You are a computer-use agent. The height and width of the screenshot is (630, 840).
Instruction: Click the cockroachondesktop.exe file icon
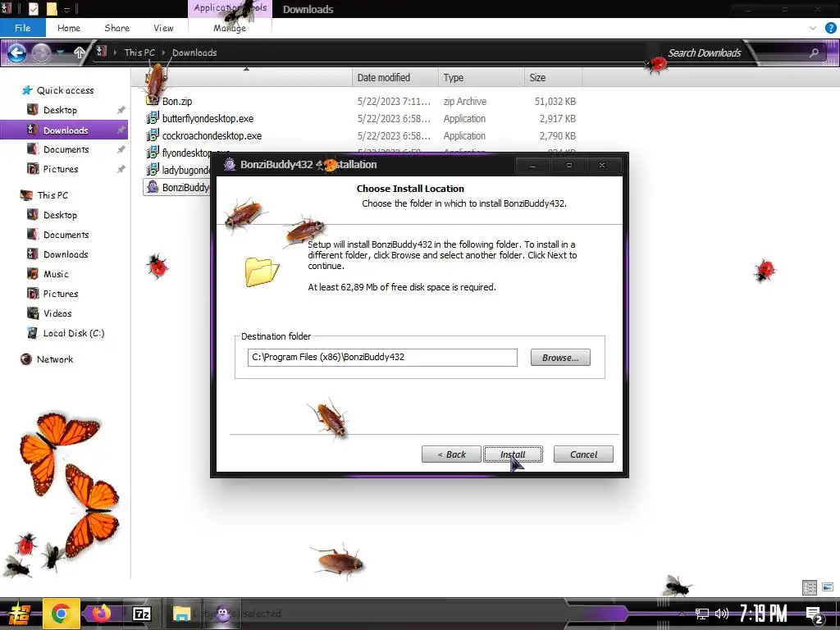tap(153, 135)
